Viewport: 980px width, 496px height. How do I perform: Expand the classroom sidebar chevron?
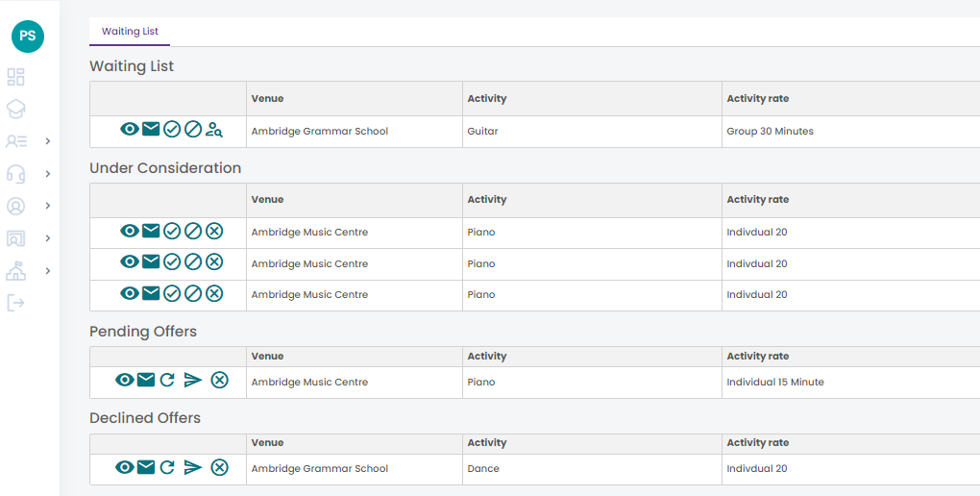[x=47, y=238]
